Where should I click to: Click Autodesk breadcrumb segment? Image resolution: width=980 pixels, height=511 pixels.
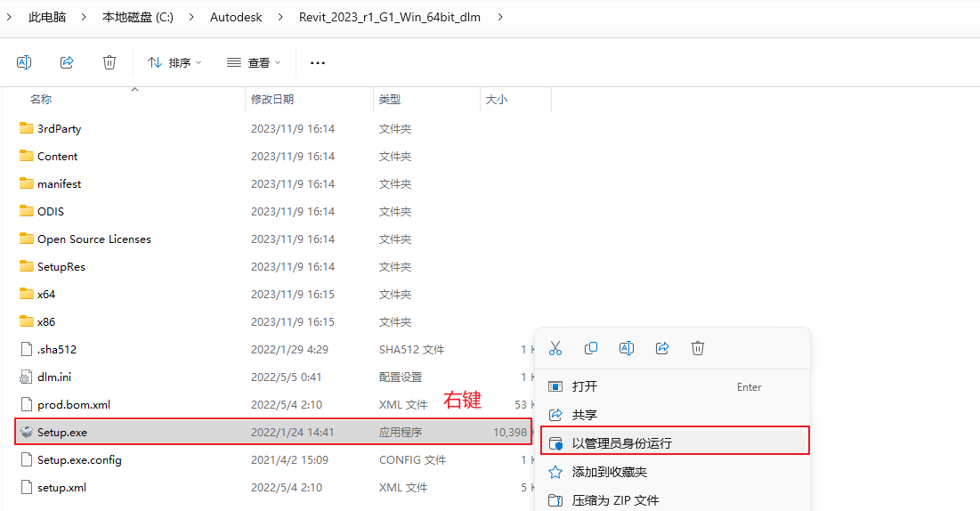tap(236, 18)
